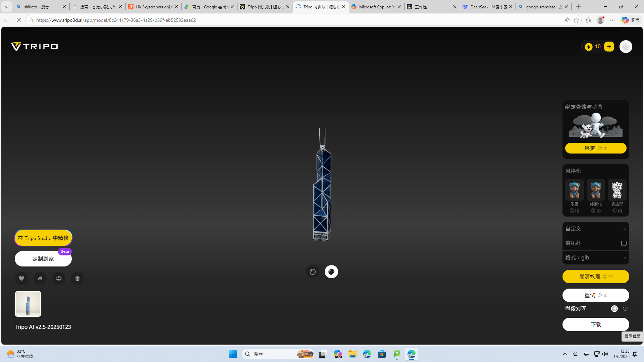Screen dimensions: 644x362
Task: Click the convert/swap arrows icon
Action: tap(59, 279)
